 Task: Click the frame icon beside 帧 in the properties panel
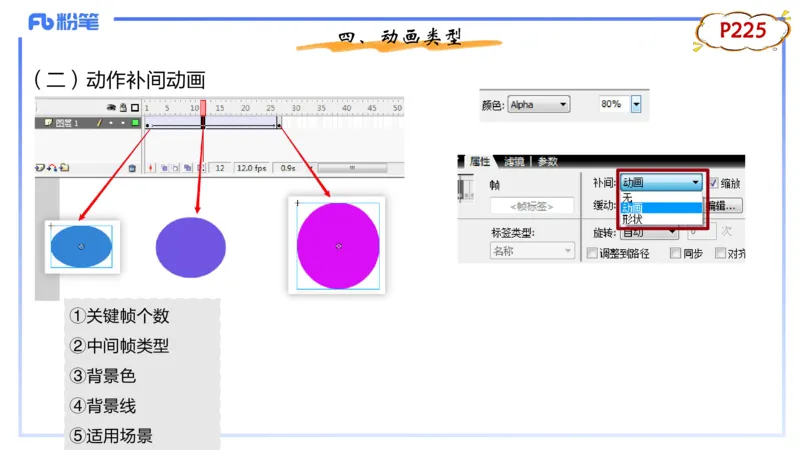tap(466, 188)
